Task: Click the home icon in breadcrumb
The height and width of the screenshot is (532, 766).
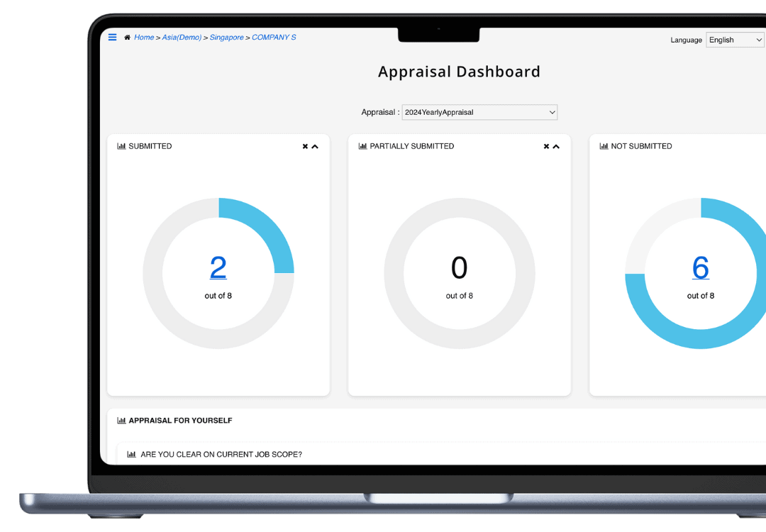Action: [127, 38]
